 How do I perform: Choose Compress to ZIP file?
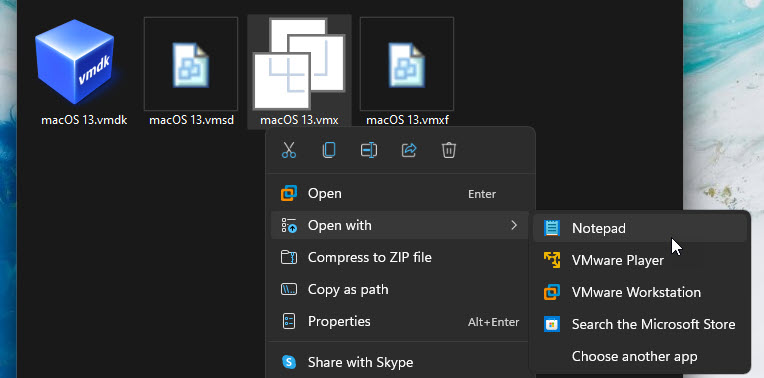(x=400, y=257)
